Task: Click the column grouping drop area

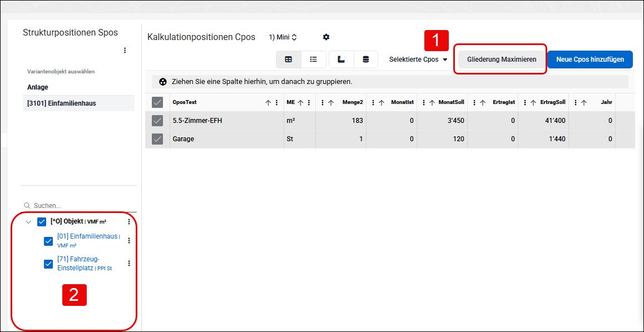Action: [x=390, y=82]
